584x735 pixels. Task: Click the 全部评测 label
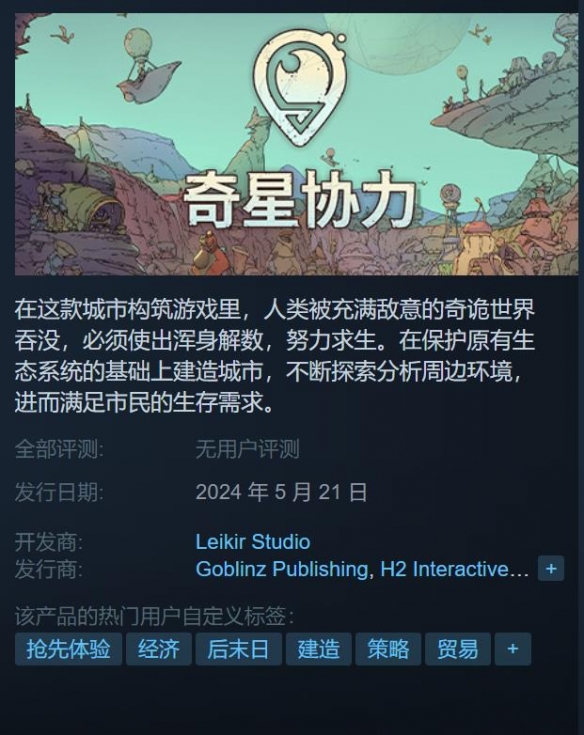[x=59, y=450]
